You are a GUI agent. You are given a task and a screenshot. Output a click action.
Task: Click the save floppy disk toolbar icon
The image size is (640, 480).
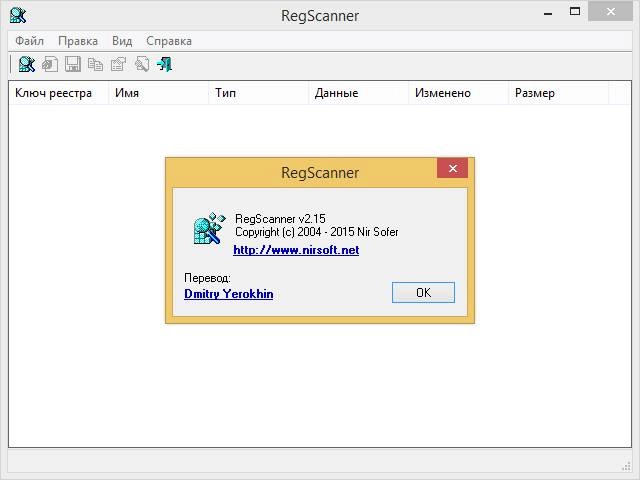coord(73,64)
